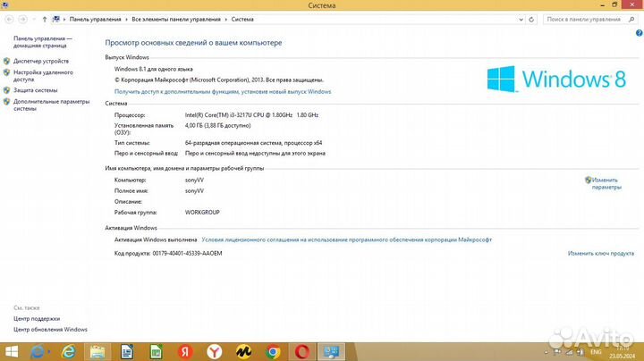The image size is (644, 361).
Task: Open red Yandex "Я" taskbar icon
Action: tap(185, 352)
